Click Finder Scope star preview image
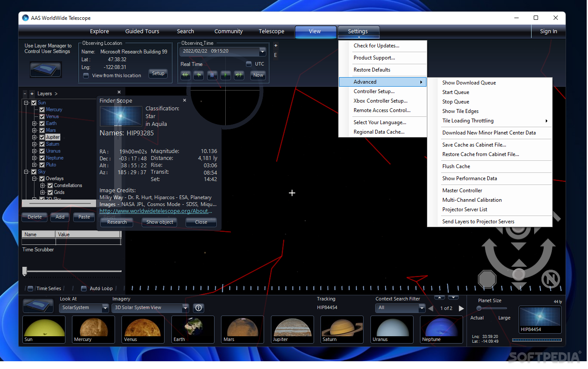 click(121, 116)
